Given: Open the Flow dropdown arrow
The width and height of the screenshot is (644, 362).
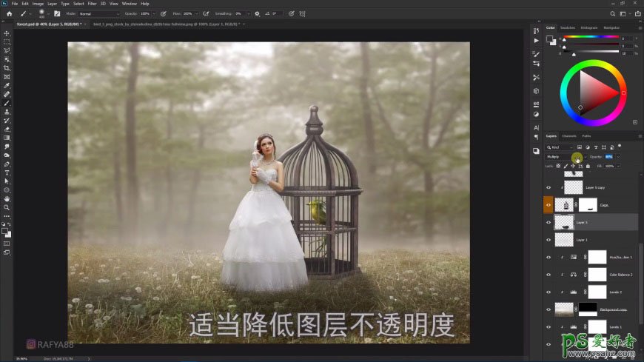Looking at the screenshot, I should pyautogui.click(x=197, y=13).
